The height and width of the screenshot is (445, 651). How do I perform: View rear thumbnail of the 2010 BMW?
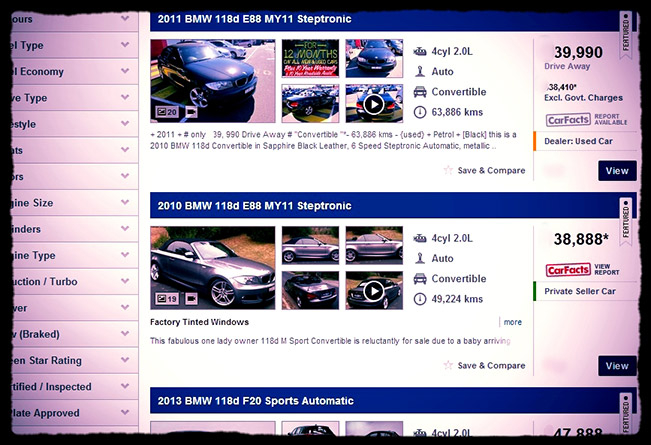(x=310, y=290)
